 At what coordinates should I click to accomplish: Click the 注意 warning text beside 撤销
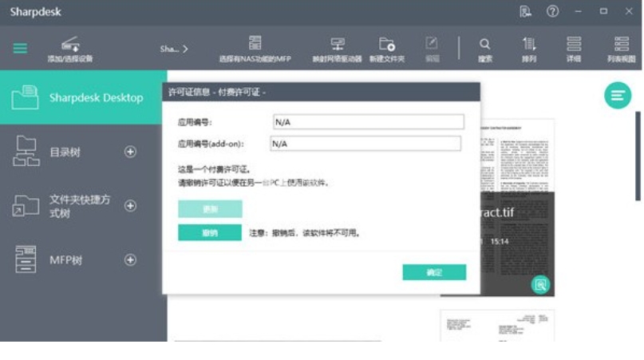tap(305, 233)
